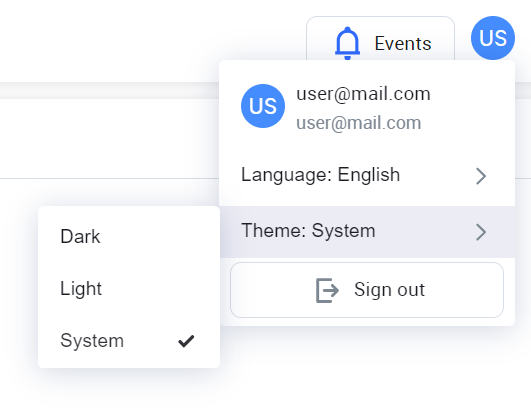Click the checkmark icon next to System
This screenshot has height=417, width=531.
[x=186, y=341]
